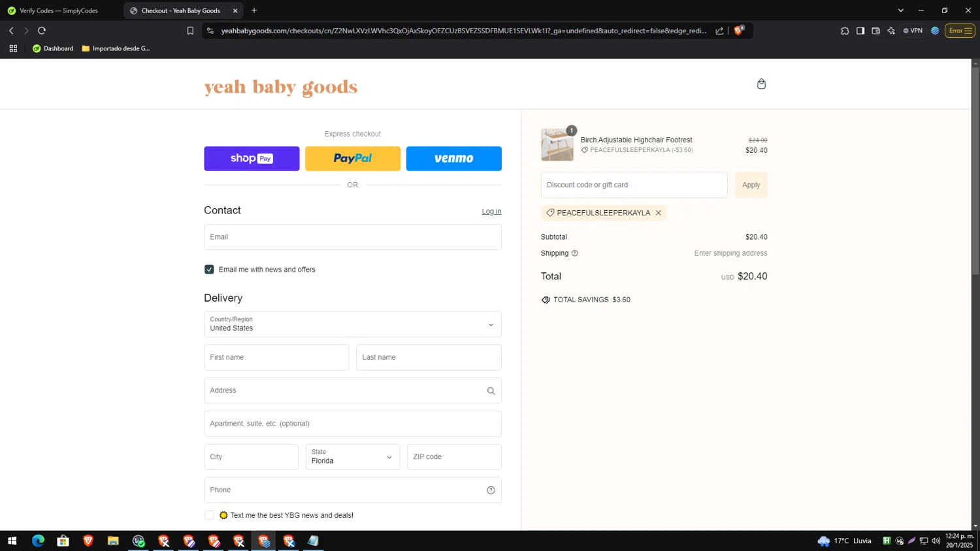Viewport: 980px width, 551px height.
Task: Click the Birch Highchair Footrest product thumbnail
Action: 557,145
